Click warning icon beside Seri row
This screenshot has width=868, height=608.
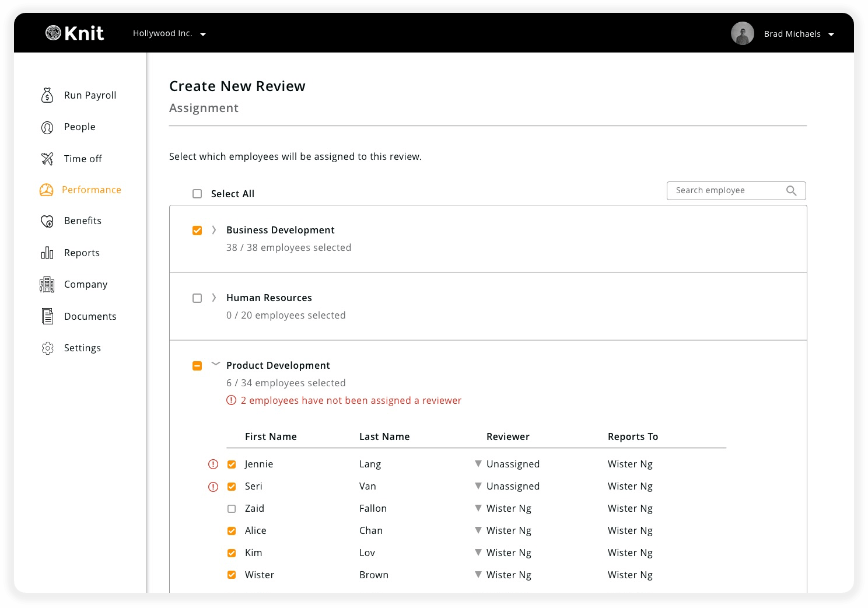213,487
